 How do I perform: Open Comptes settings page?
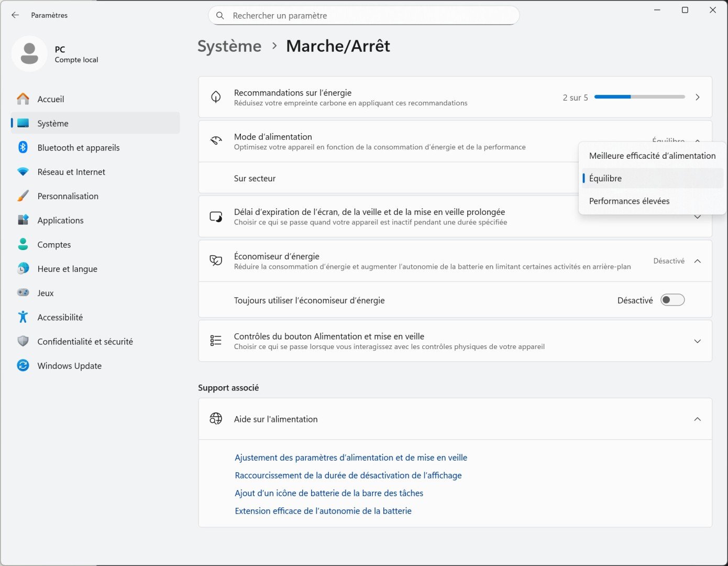(x=95, y=244)
